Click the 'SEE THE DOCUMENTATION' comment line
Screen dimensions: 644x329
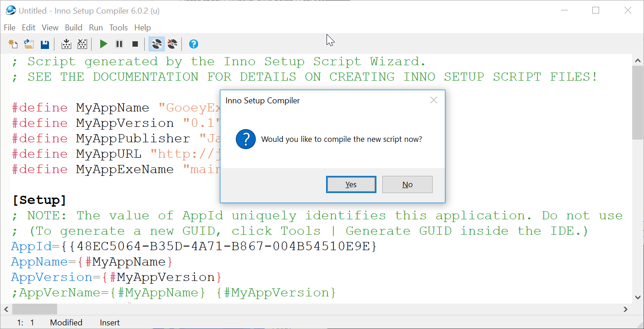[x=304, y=77]
